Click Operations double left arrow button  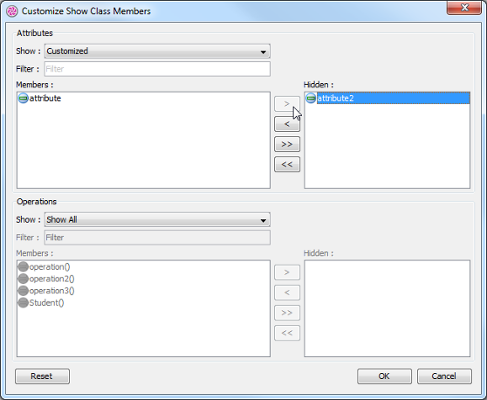[x=287, y=333]
